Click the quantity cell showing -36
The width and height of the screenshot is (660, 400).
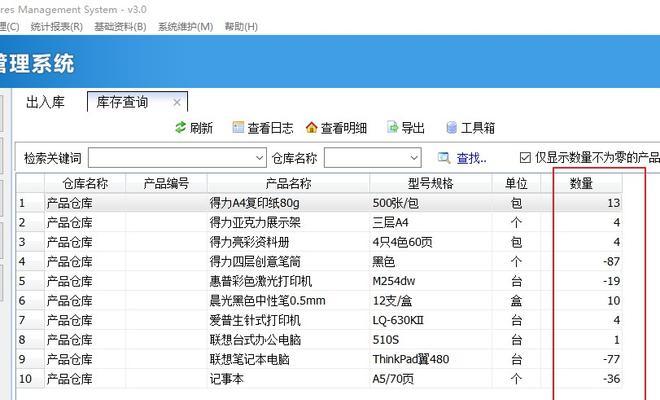[581, 379]
